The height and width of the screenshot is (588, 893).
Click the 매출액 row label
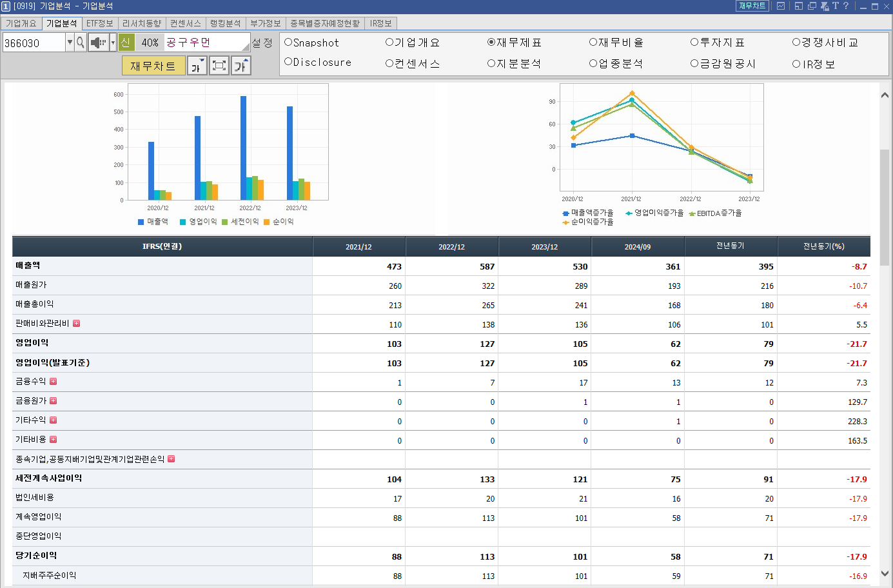(x=28, y=266)
